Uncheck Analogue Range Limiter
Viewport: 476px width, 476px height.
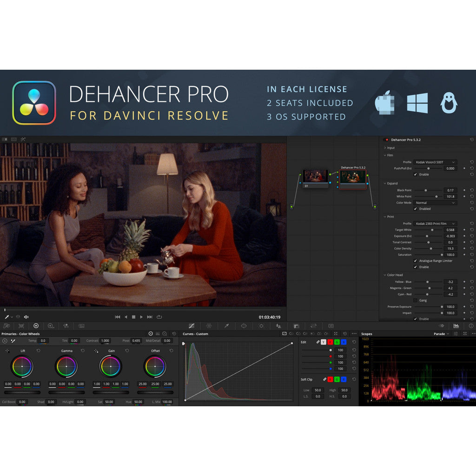pos(415,261)
